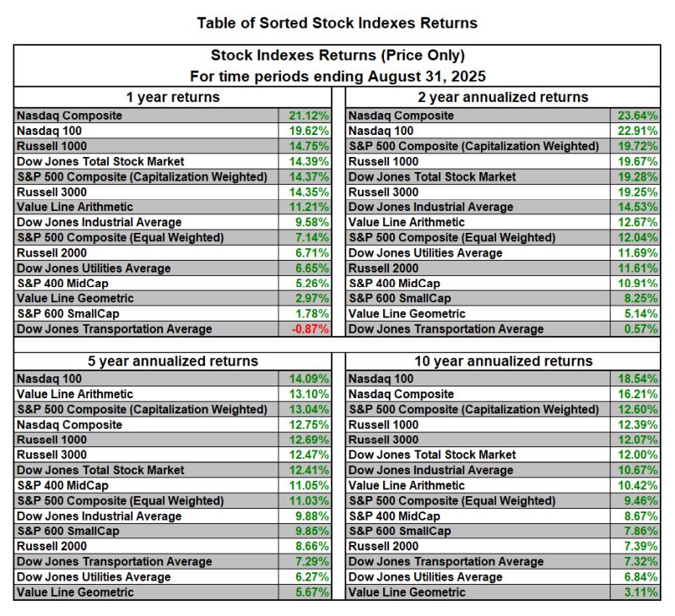Click the '1 year returns' section header

click(172, 97)
